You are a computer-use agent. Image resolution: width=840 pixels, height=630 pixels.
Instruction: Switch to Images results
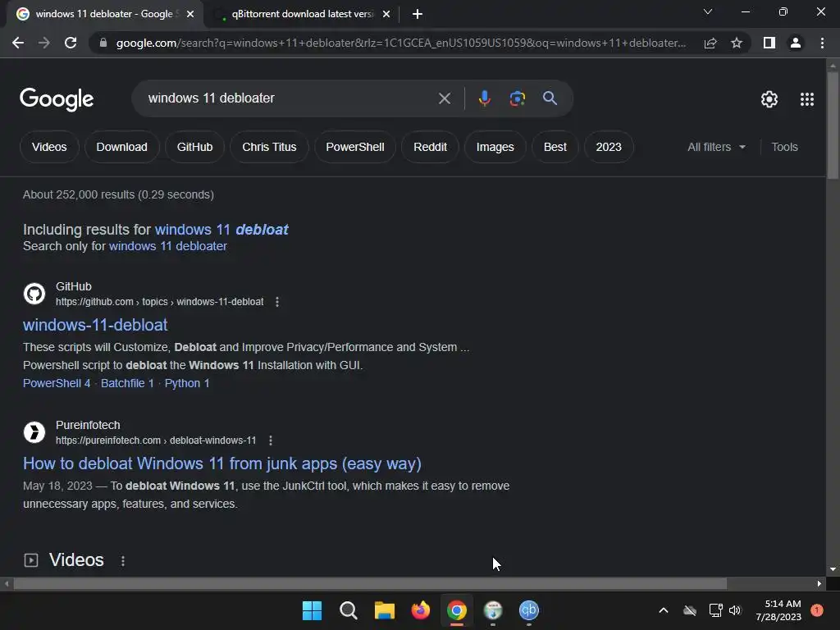point(495,147)
